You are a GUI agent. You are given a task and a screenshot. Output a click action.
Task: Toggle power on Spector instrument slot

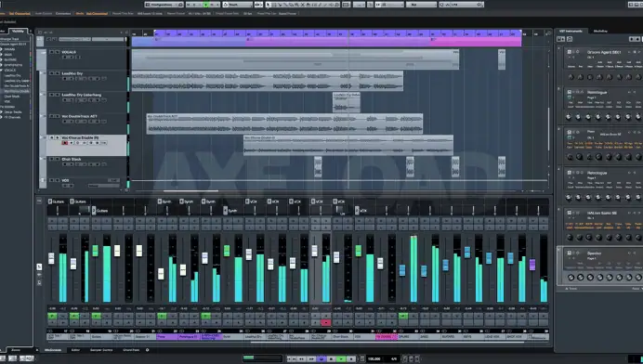(570, 253)
